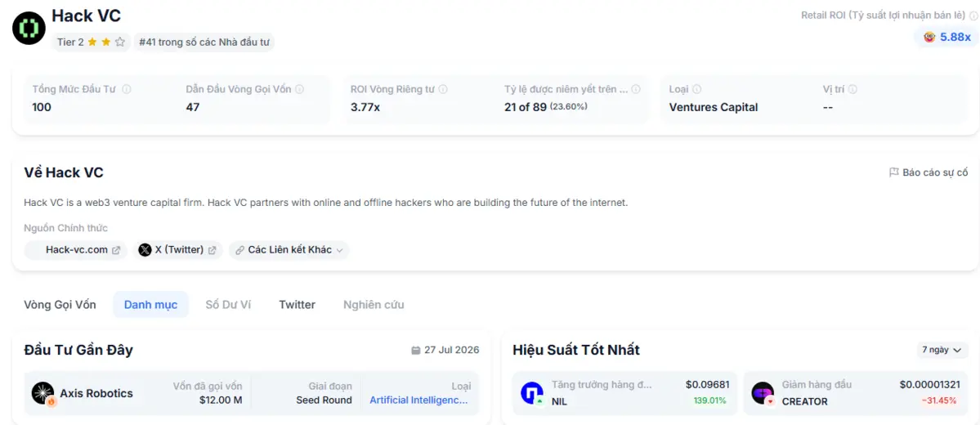Click the 47 lead rounds value
The height and width of the screenshot is (425, 980).
[x=193, y=107]
